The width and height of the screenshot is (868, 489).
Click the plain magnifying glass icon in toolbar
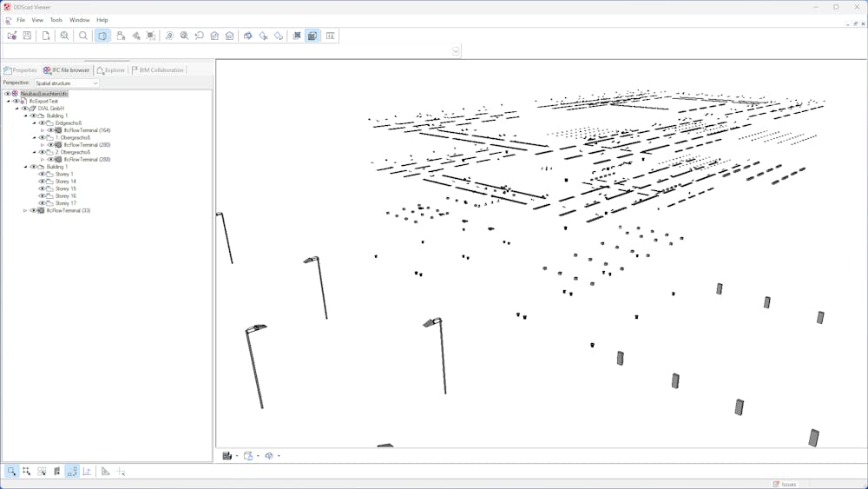coord(83,36)
